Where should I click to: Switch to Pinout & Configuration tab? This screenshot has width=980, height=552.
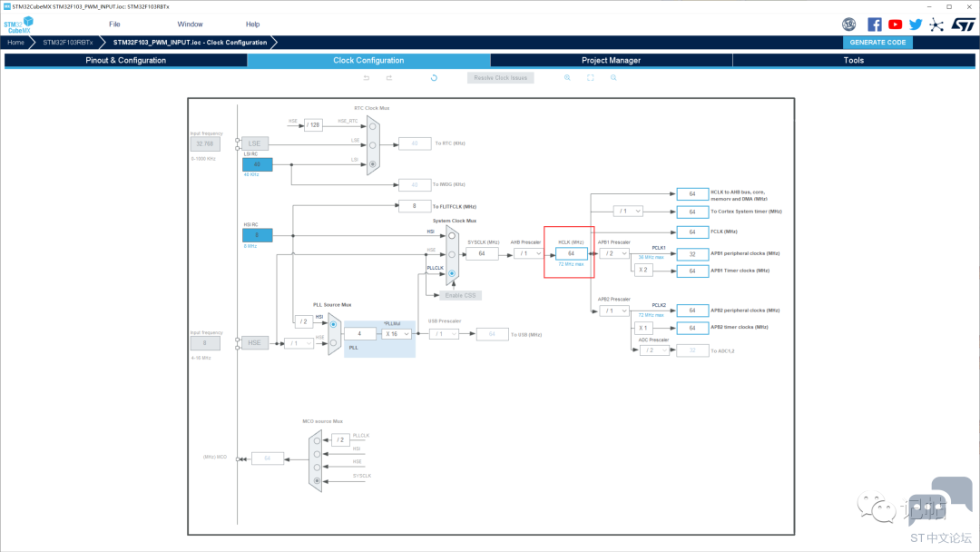[x=125, y=61]
